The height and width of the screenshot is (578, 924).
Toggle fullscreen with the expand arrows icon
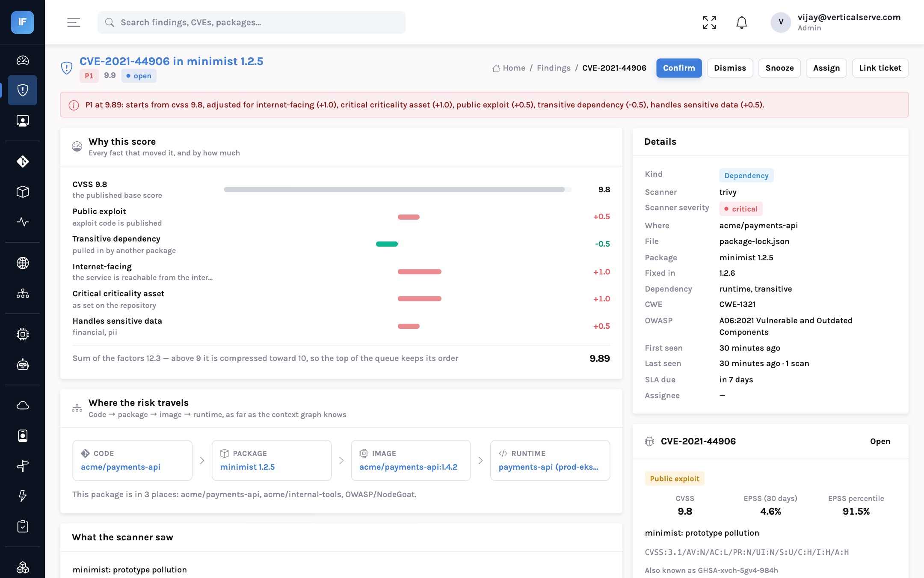pyautogui.click(x=710, y=22)
